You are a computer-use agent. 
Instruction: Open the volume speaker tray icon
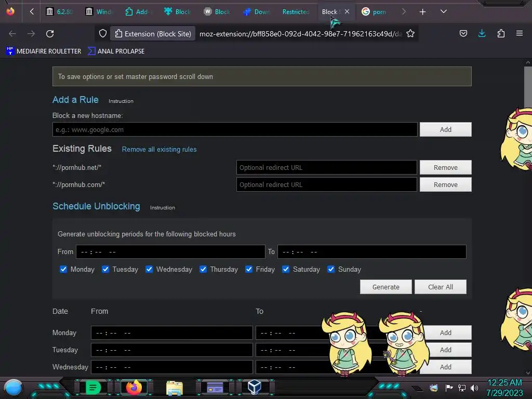click(x=474, y=388)
